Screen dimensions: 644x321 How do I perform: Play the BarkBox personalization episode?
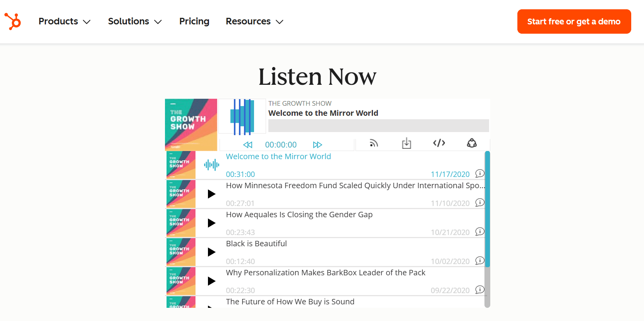tap(211, 281)
